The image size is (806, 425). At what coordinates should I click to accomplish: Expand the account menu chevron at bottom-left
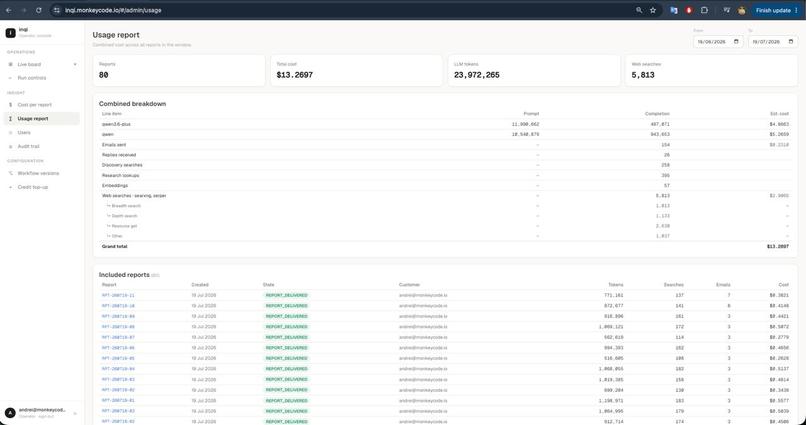click(75, 413)
